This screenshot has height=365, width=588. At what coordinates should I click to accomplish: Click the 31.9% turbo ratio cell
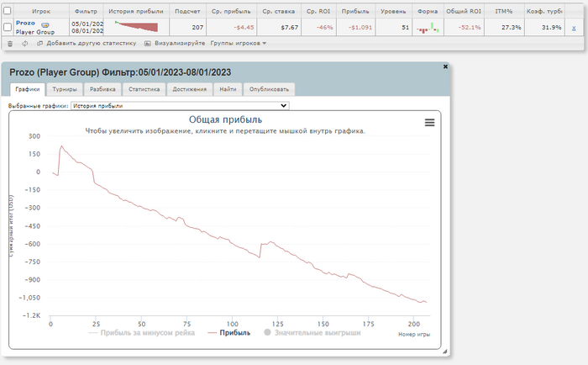544,28
